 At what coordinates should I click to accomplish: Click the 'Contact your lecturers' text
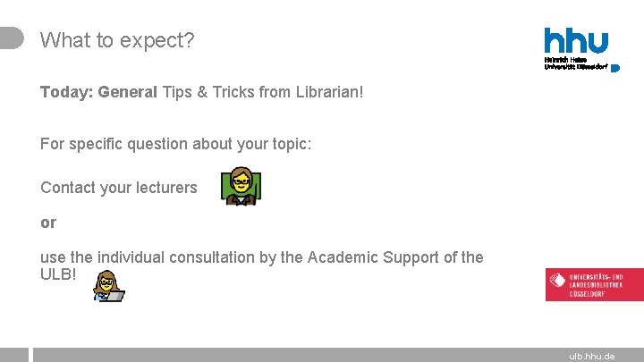coord(119,188)
